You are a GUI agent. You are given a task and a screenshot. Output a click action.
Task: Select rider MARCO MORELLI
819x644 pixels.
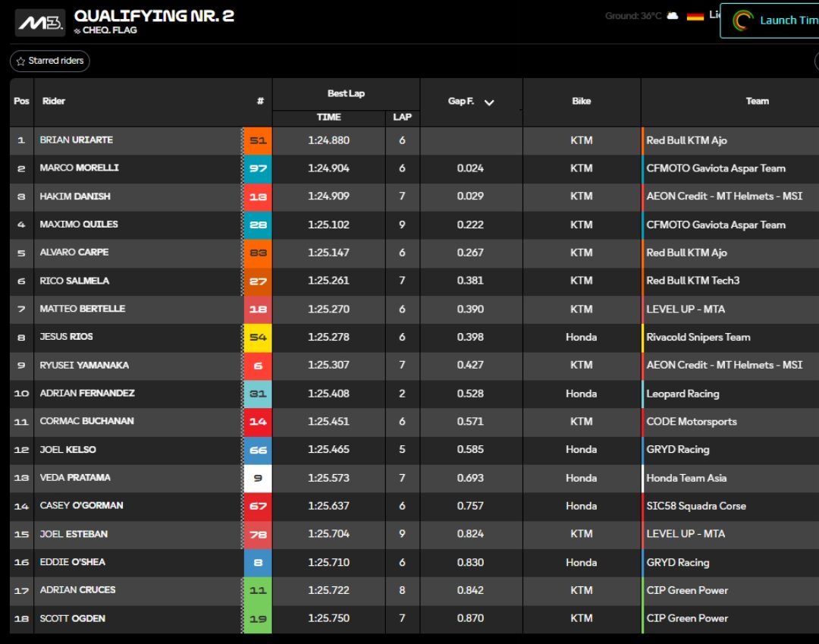80,168
